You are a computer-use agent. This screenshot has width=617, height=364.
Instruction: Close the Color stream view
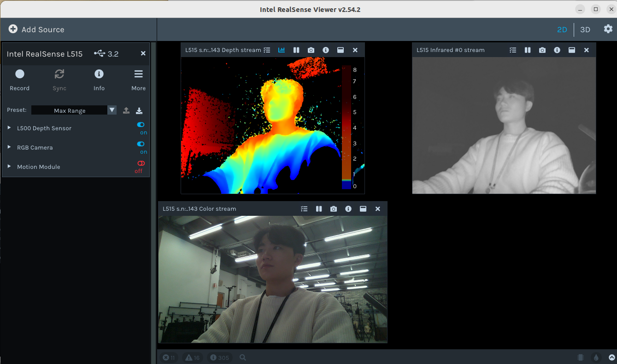click(x=378, y=208)
